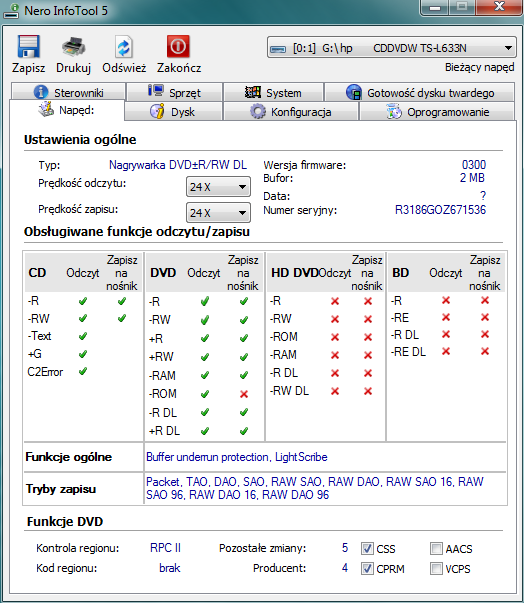Open the Oprogramowanie tab

[437, 112]
